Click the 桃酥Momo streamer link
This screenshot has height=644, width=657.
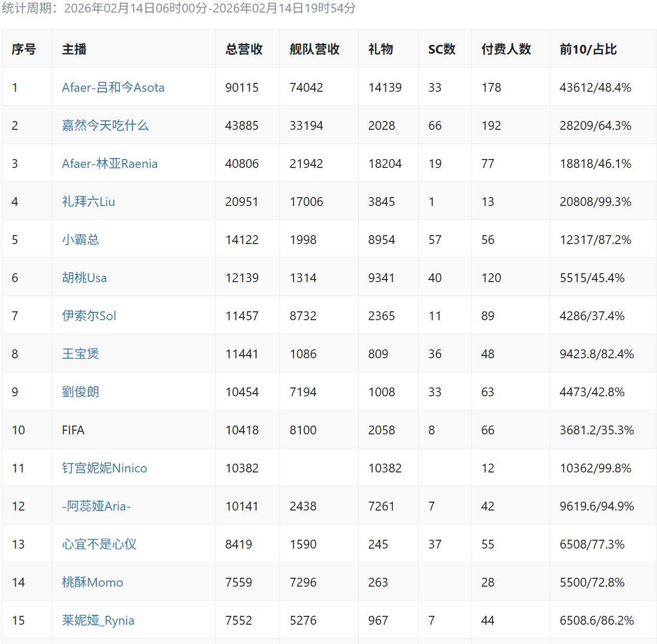(x=92, y=582)
